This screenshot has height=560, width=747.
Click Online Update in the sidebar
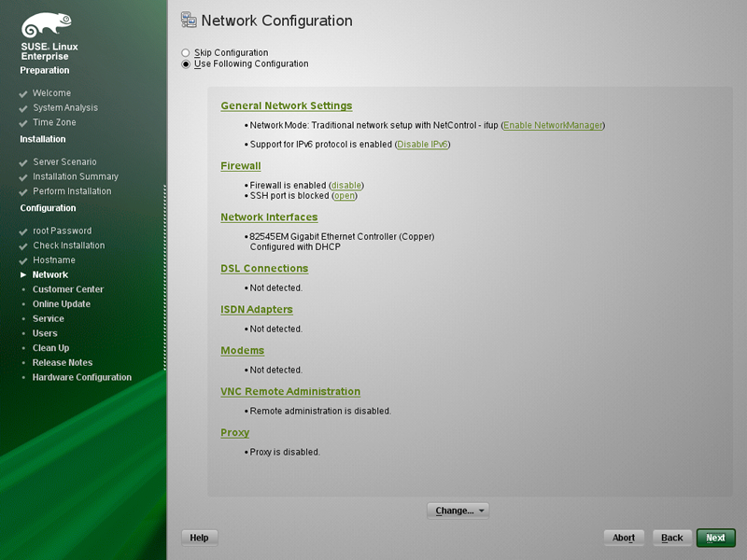[x=62, y=304]
